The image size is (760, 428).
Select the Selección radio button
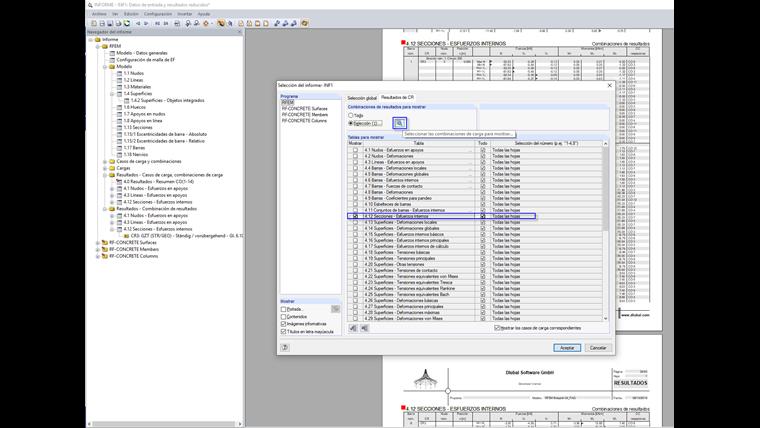coord(350,123)
